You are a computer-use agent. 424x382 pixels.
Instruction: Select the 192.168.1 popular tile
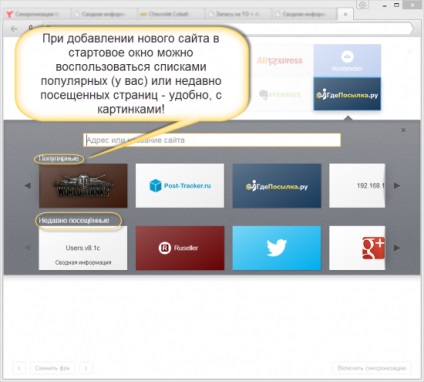click(x=357, y=186)
